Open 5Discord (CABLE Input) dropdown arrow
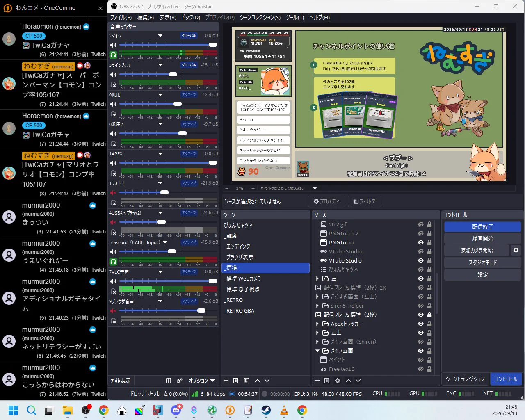Viewport: 525px width, 420px height. click(165, 242)
